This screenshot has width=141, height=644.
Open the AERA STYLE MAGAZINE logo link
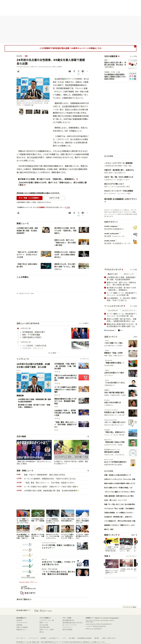28,577
